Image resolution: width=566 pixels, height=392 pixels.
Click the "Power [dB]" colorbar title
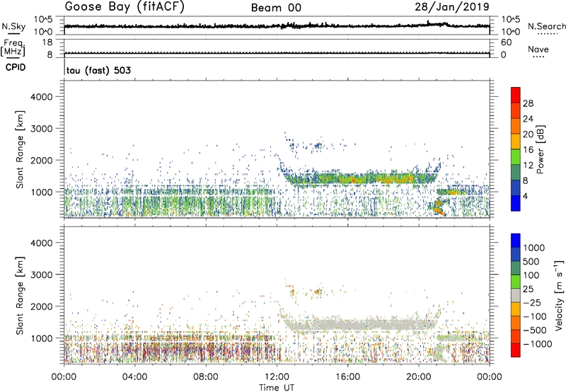(x=540, y=149)
